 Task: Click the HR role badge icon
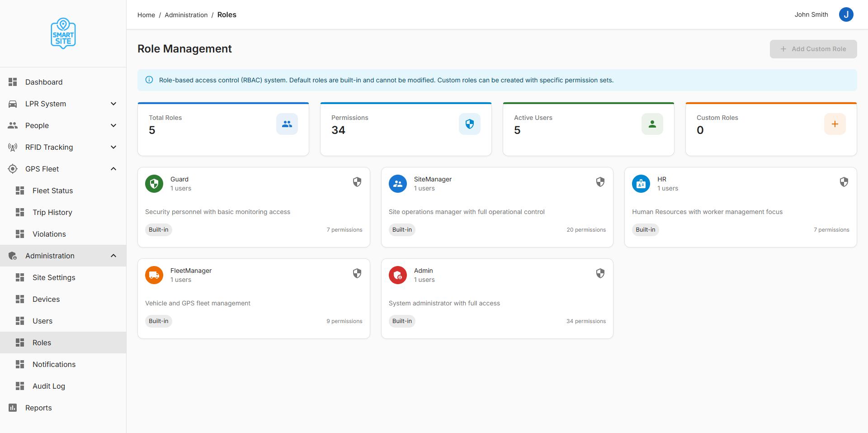[641, 184]
